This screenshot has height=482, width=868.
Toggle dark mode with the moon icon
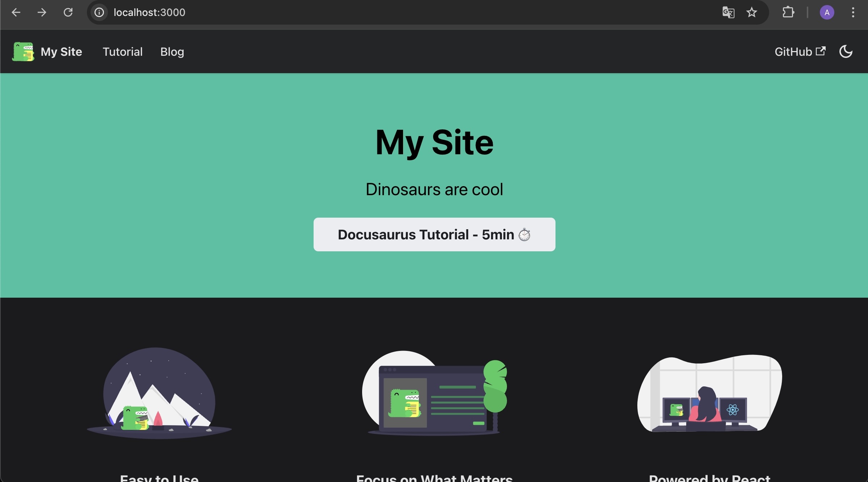click(x=846, y=51)
